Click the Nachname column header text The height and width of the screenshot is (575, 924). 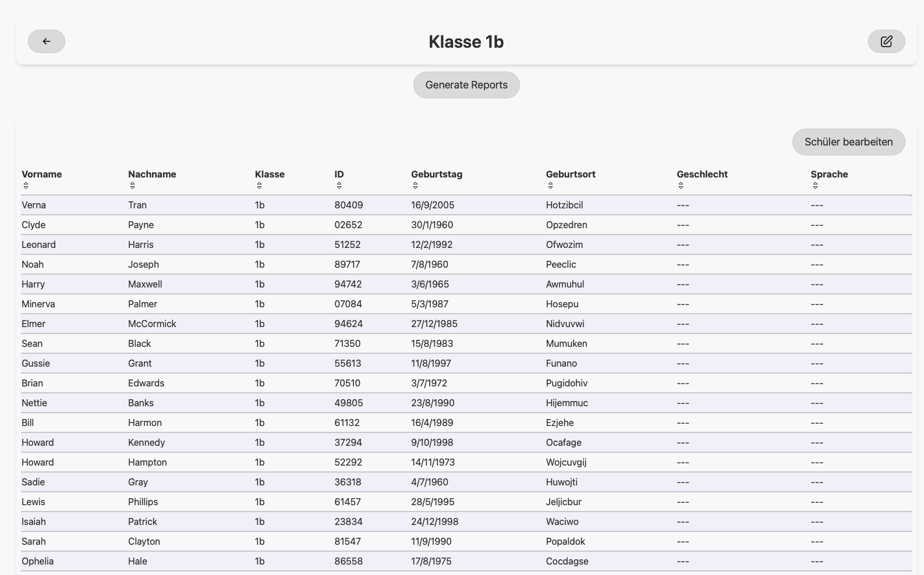pos(152,174)
